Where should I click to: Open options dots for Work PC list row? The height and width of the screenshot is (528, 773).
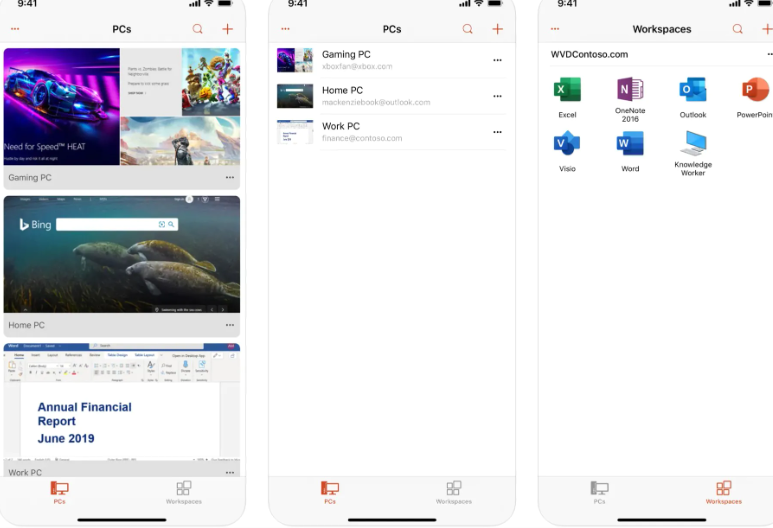pyautogui.click(x=497, y=132)
